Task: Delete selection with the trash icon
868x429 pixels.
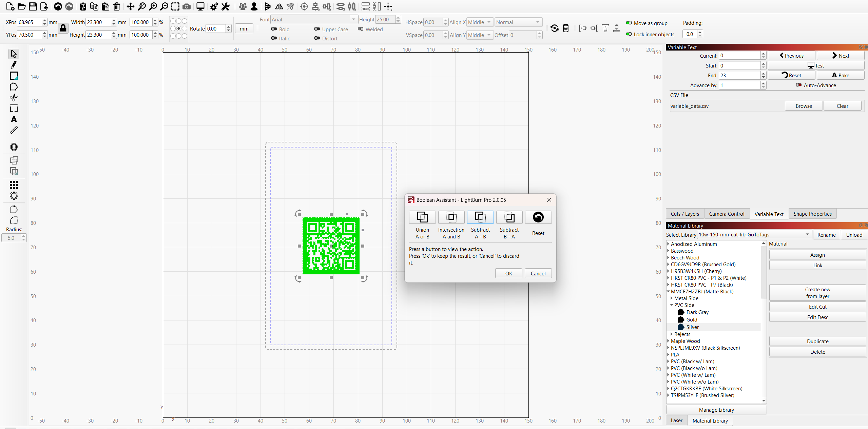Action: 117,6
